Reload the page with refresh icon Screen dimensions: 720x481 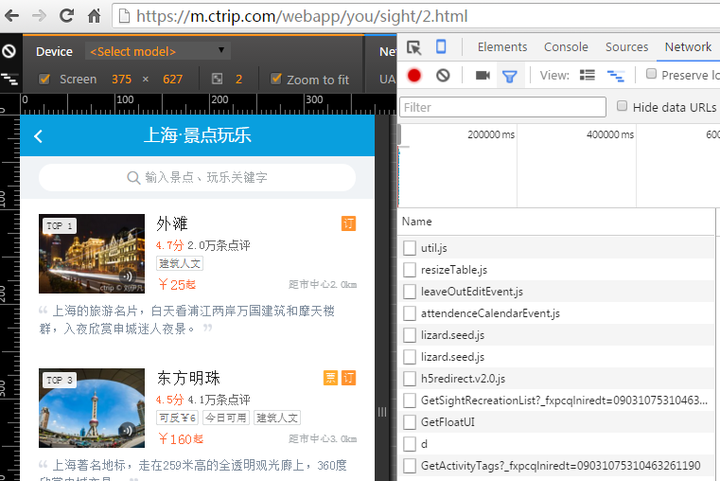pyautogui.click(x=67, y=16)
